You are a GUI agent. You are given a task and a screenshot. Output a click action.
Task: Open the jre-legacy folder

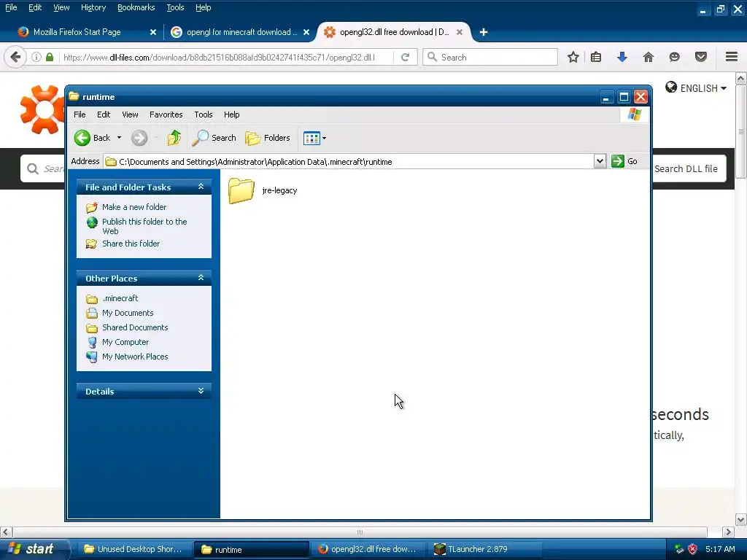click(263, 190)
